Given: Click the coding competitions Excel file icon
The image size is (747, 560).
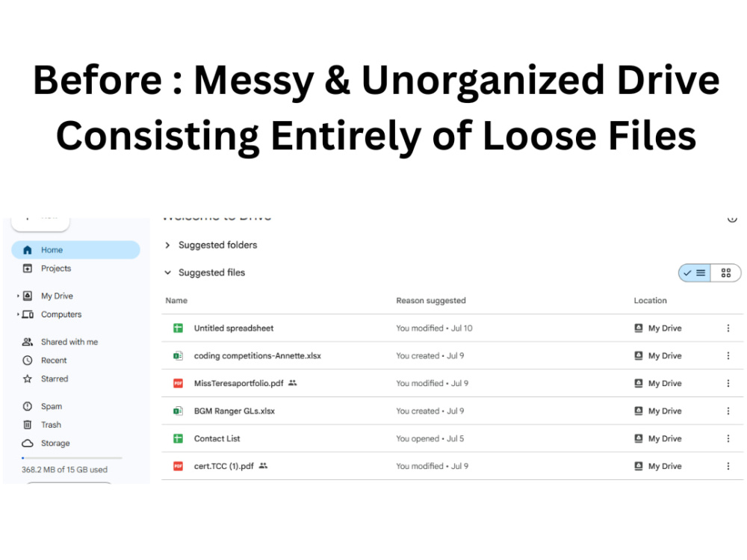Looking at the screenshot, I should (x=179, y=356).
